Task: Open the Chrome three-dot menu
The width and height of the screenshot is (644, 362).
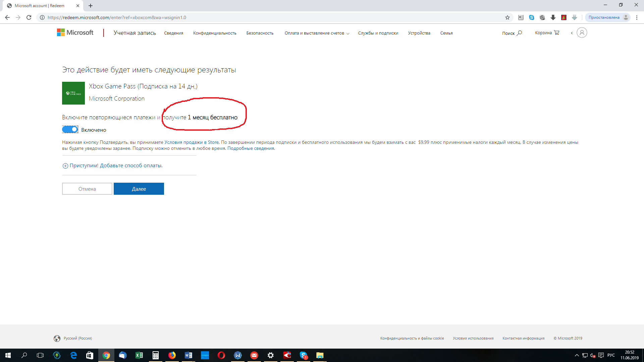Action: click(x=637, y=17)
